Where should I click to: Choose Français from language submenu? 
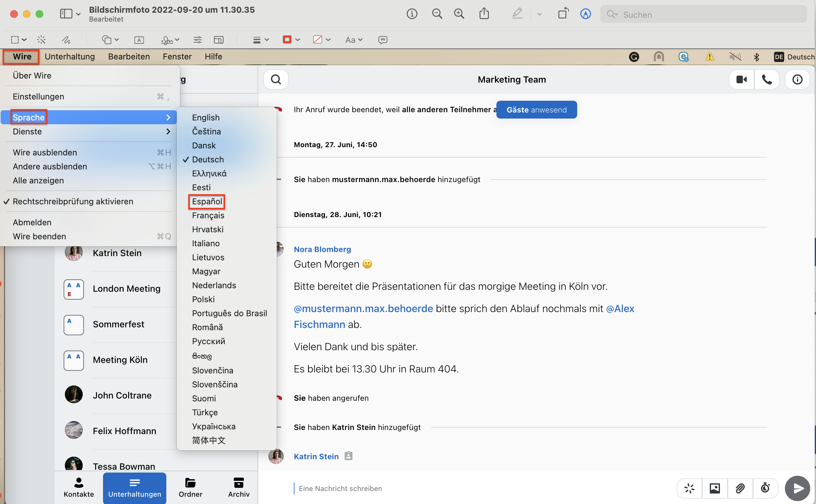click(208, 215)
